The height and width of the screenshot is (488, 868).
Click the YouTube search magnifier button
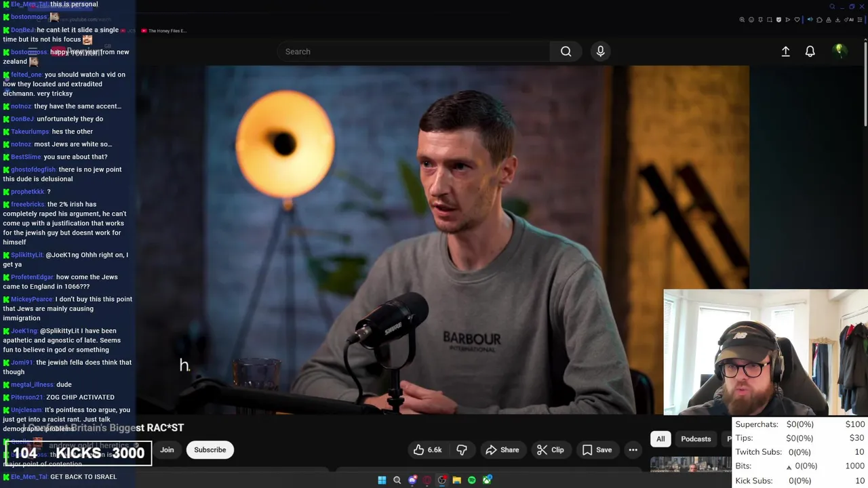click(566, 52)
